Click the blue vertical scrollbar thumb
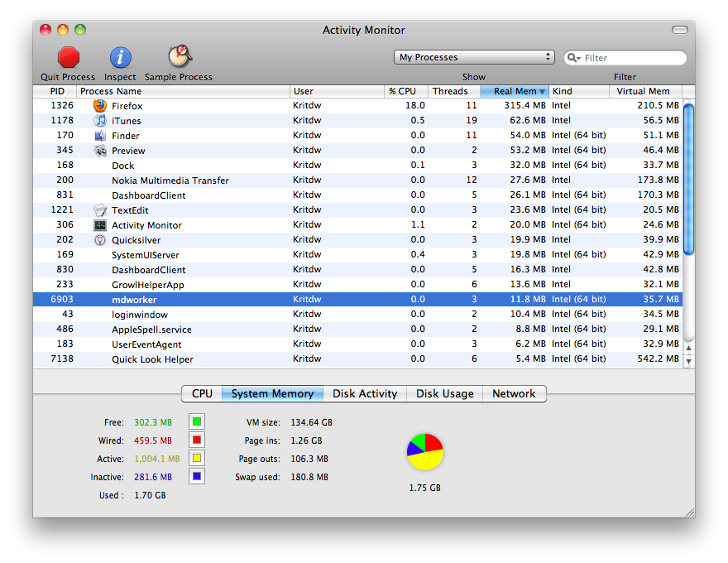728x563 pixels. (689, 180)
